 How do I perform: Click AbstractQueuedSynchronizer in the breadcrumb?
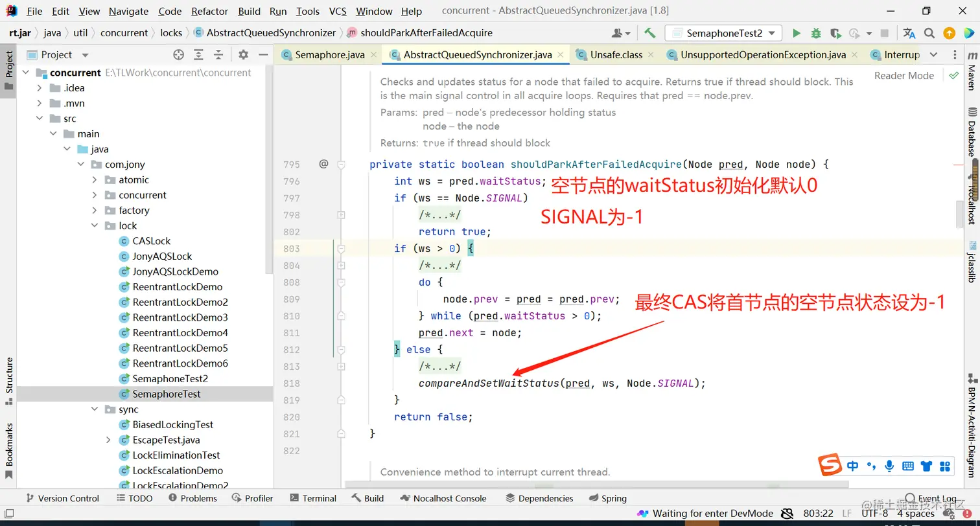[271, 33]
